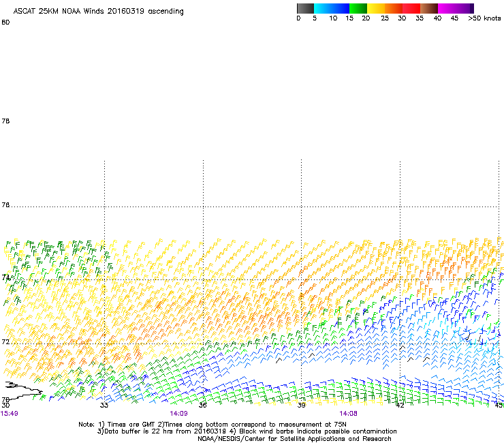Click the '35' label under the color scale
The image size is (504, 443).
pyautogui.click(x=420, y=18)
